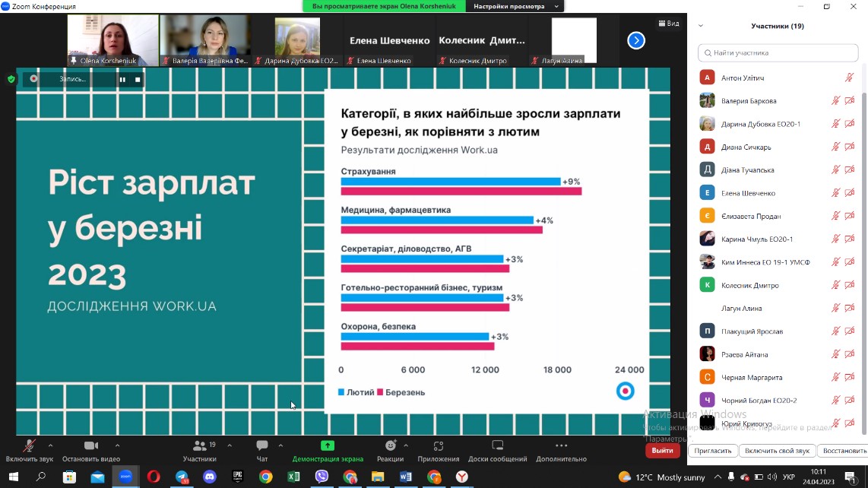Click camera-off icon for Колесник Дмитро
This screenshot has height=488, width=868.
850,285
